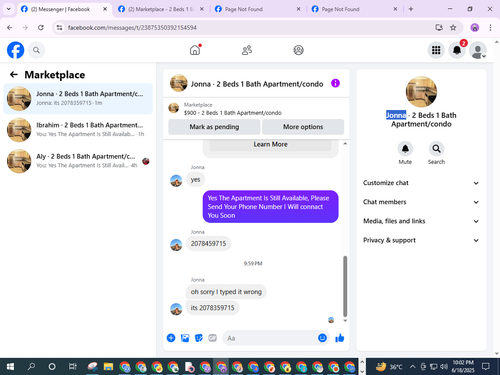Switch to Marketplace - 2 Beds tab
500x375 pixels.
161,9
